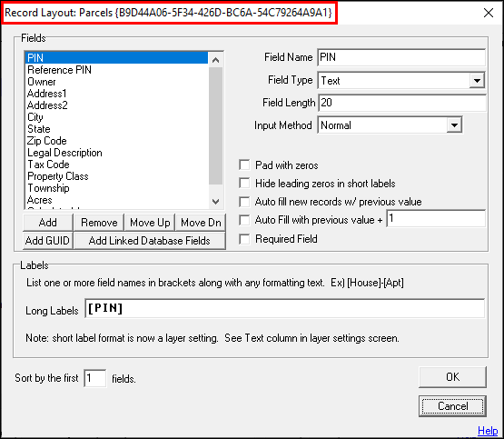Toggle Hide leading zeros in short labels
Viewport: 504px width, 439px height.
point(244,184)
